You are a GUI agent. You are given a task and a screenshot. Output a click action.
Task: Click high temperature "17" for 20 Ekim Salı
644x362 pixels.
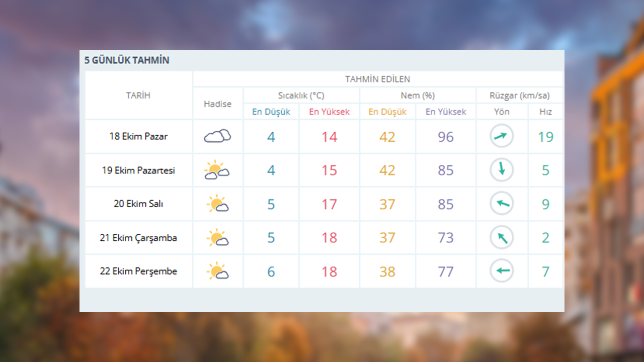click(x=329, y=205)
